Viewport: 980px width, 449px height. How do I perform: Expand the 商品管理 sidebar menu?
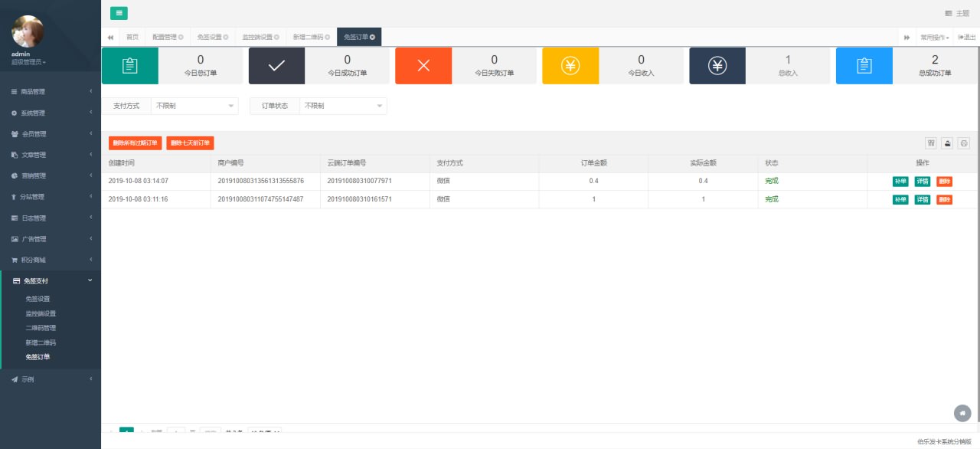pos(51,92)
